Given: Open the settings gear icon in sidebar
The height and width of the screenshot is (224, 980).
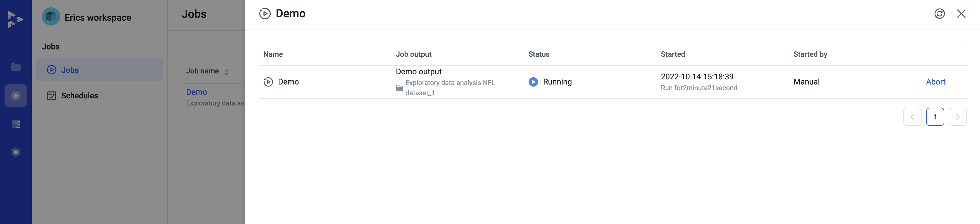Looking at the screenshot, I should pyautogui.click(x=16, y=152).
